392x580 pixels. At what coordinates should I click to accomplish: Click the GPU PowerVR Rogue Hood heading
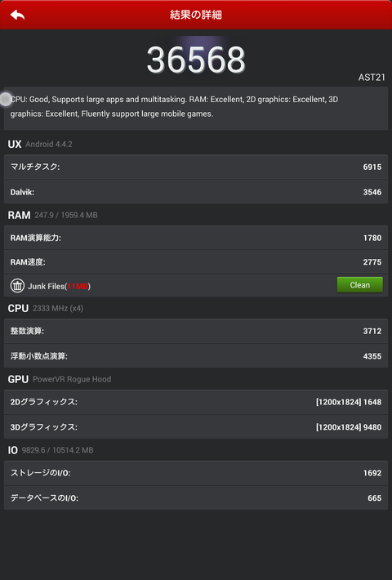click(x=59, y=379)
